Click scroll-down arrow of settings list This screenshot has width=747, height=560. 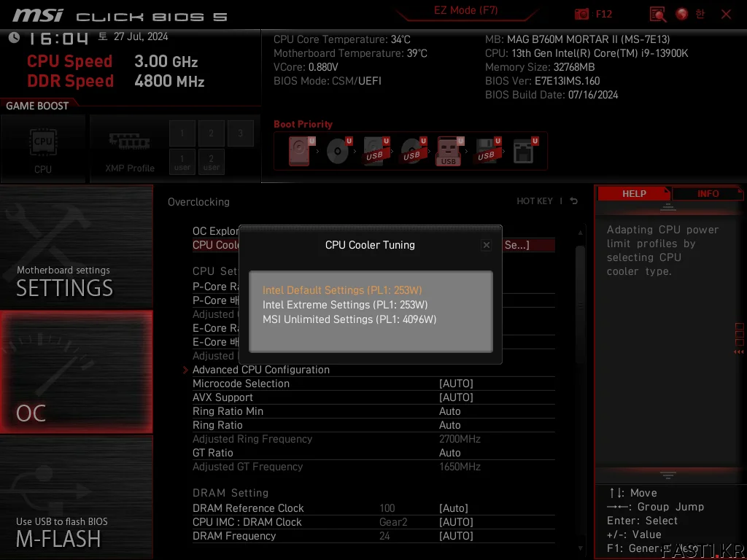point(580,548)
